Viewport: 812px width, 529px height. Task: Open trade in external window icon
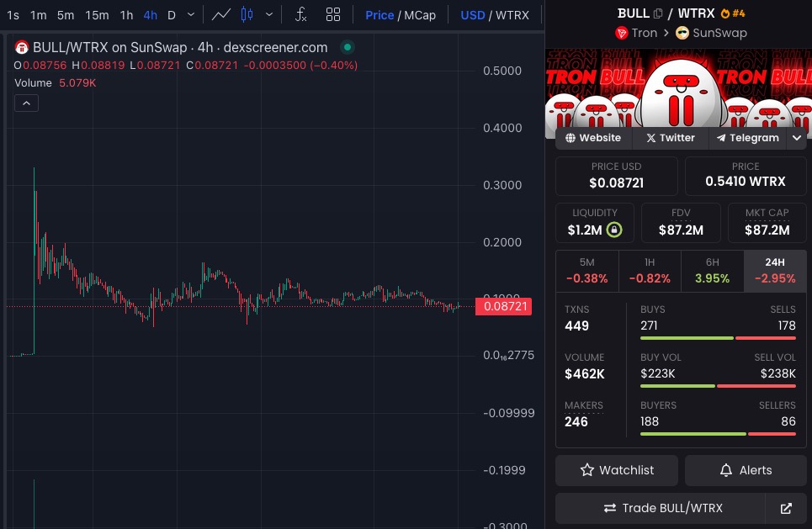pos(786,508)
